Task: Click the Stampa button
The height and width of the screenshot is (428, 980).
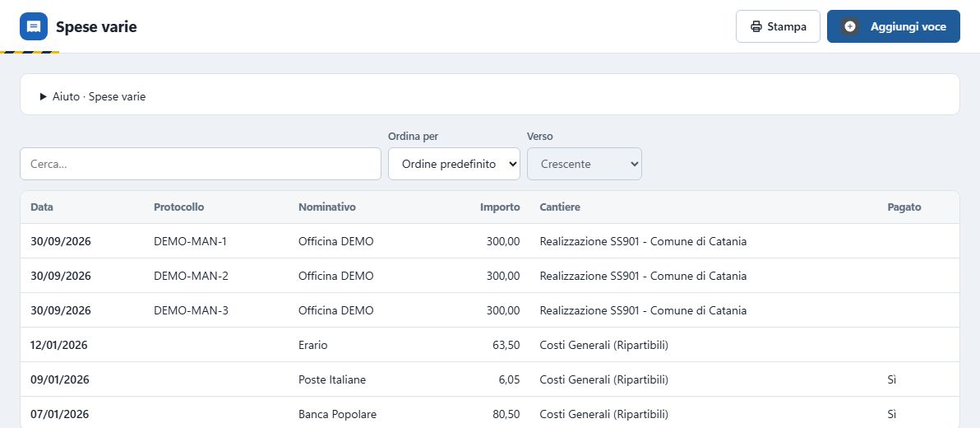Action: tap(778, 26)
